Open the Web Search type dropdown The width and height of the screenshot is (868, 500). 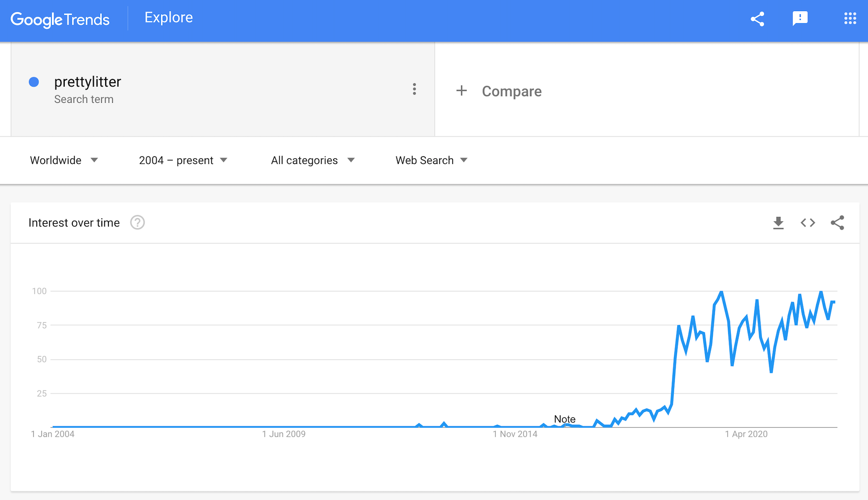pos(431,160)
